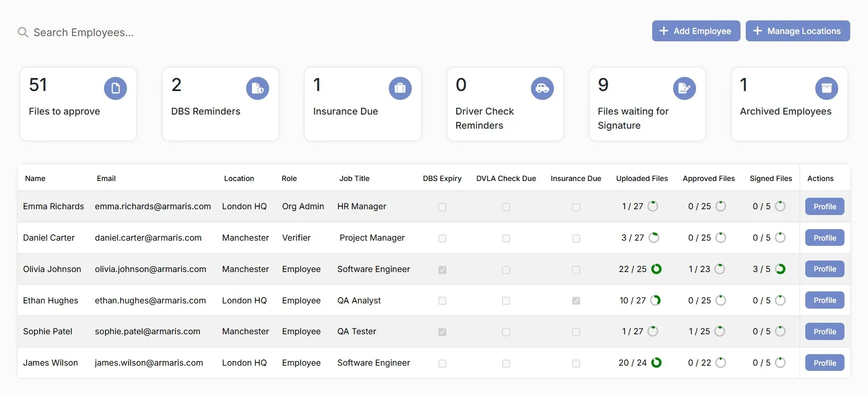The width and height of the screenshot is (868, 396).
Task: Click James Wilson's signed files progress ring
Action: (780, 363)
